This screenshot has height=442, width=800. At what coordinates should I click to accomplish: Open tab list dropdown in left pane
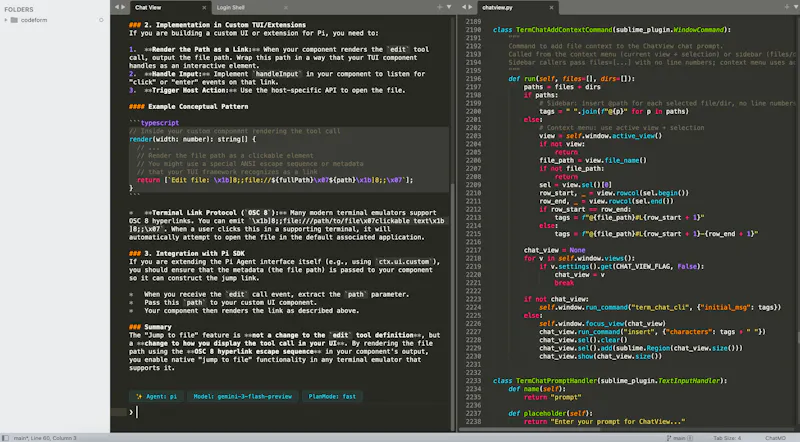point(449,7)
